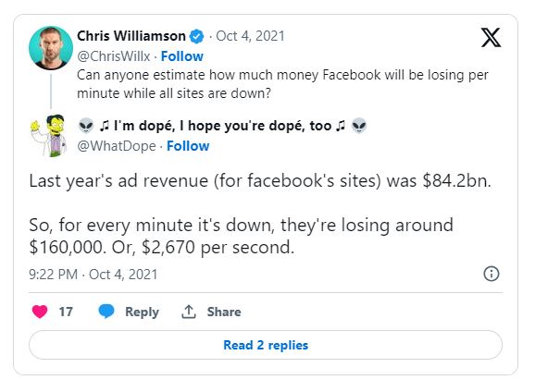Click the first alien emoji in the display name
535x392 pixels.
pyautogui.click(x=85, y=126)
